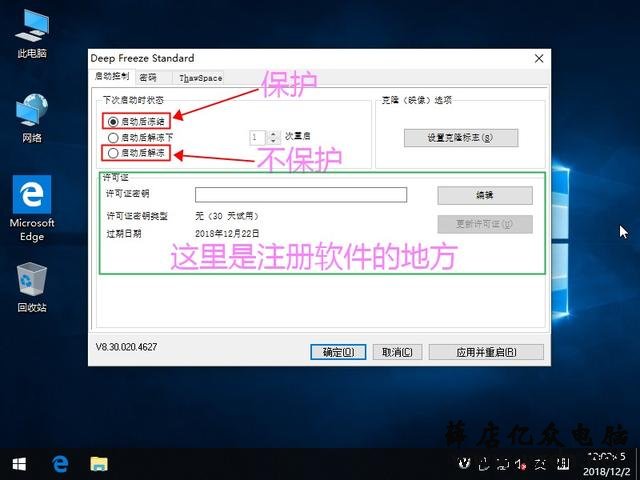Click the 次重启 label

point(298,136)
